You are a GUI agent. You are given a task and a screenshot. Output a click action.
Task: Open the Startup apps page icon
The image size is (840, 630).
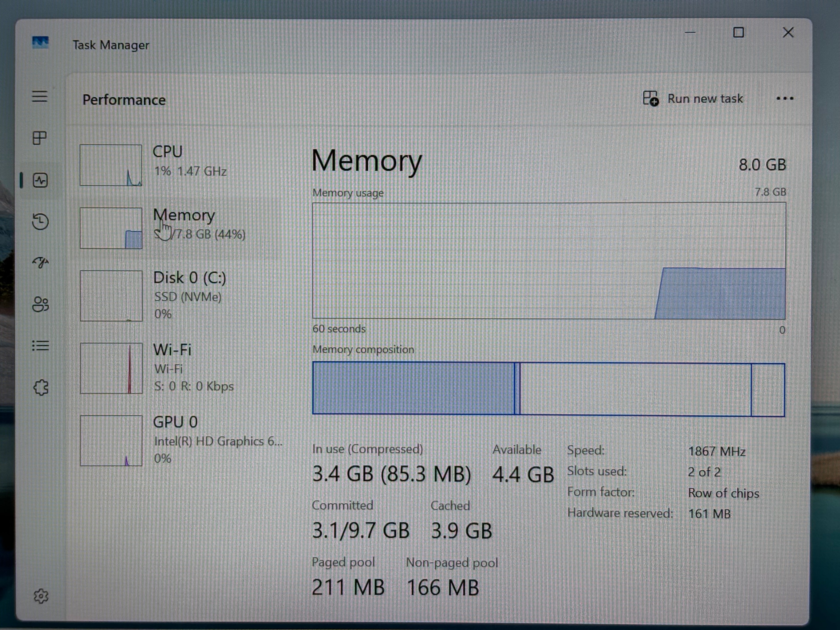(40, 262)
